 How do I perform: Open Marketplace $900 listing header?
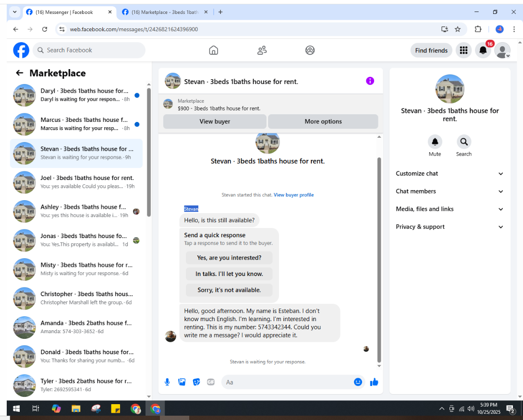270,105
